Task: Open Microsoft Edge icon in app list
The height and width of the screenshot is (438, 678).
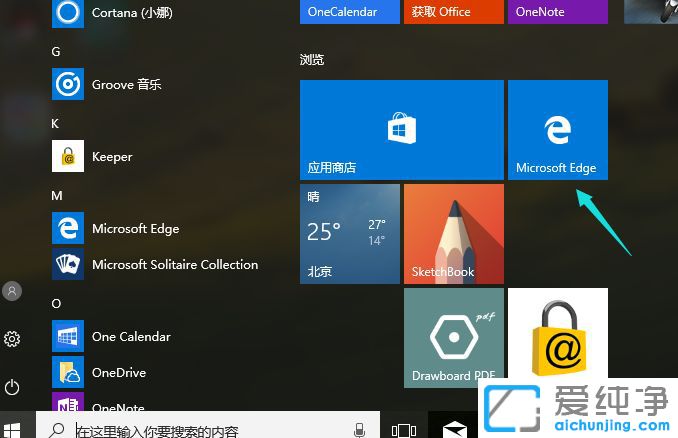Action: (x=68, y=228)
